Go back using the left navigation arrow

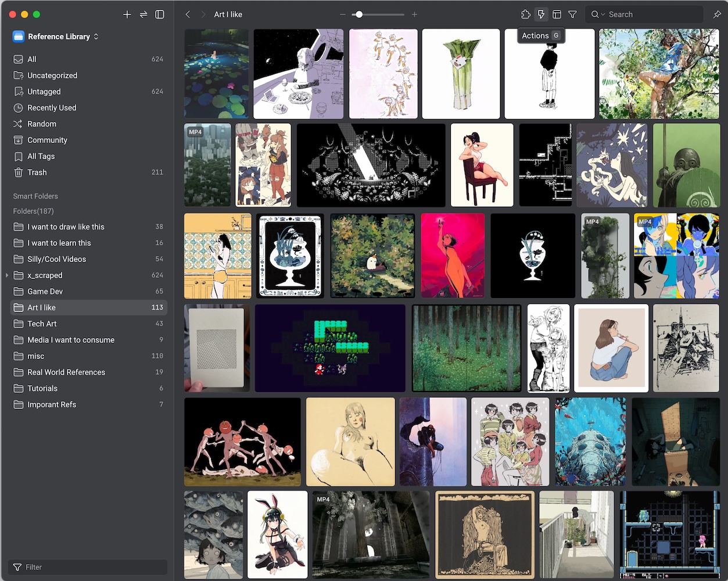click(x=187, y=14)
